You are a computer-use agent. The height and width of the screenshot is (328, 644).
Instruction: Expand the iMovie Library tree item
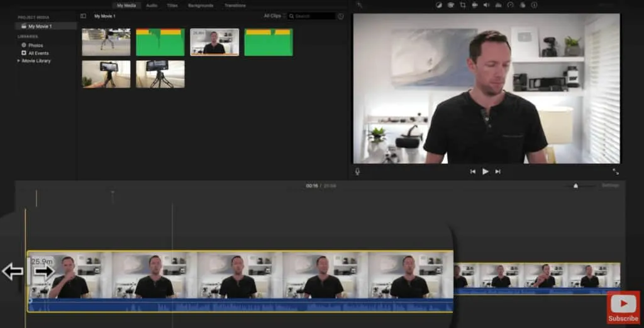coord(19,61)
